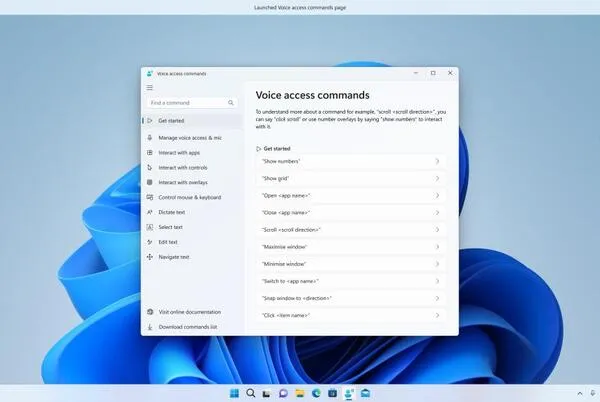Click the Control mouse & keyboard icon
Screen dimensions: 600x402
150,197
